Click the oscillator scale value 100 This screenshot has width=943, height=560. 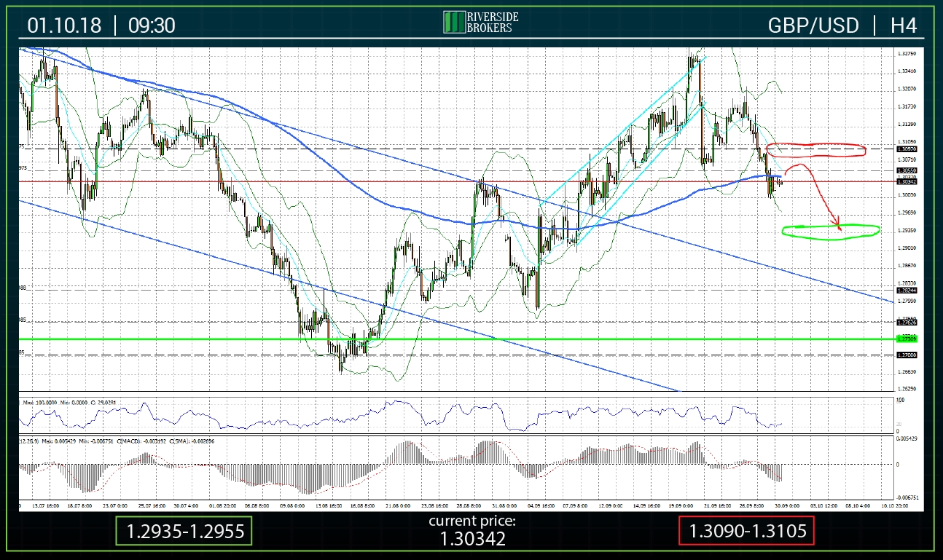[x=901, y=401]
